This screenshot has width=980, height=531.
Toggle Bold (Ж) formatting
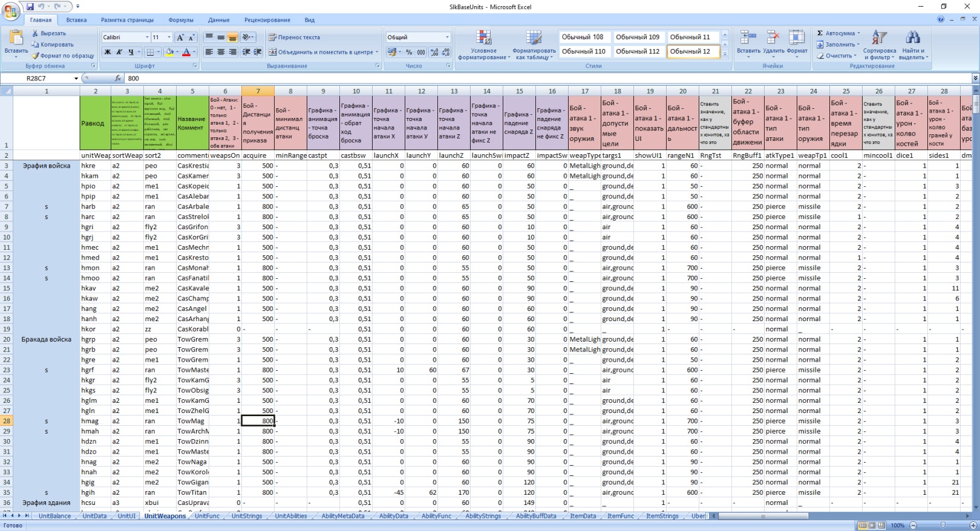coord(108,52)
